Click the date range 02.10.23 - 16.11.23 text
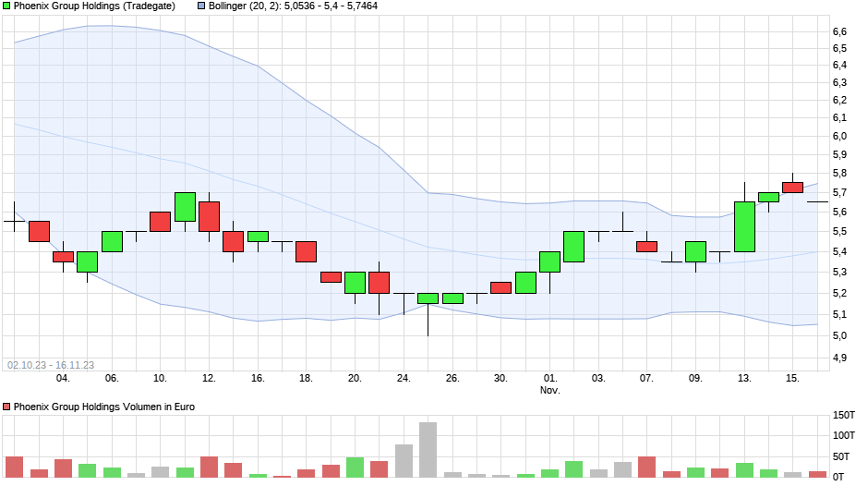Screen dimensions: 868x486 [x=51, y=365]
